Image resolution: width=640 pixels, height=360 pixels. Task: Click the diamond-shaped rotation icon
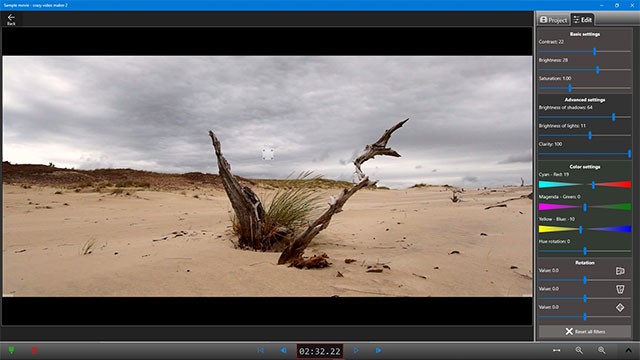(620, 307)
